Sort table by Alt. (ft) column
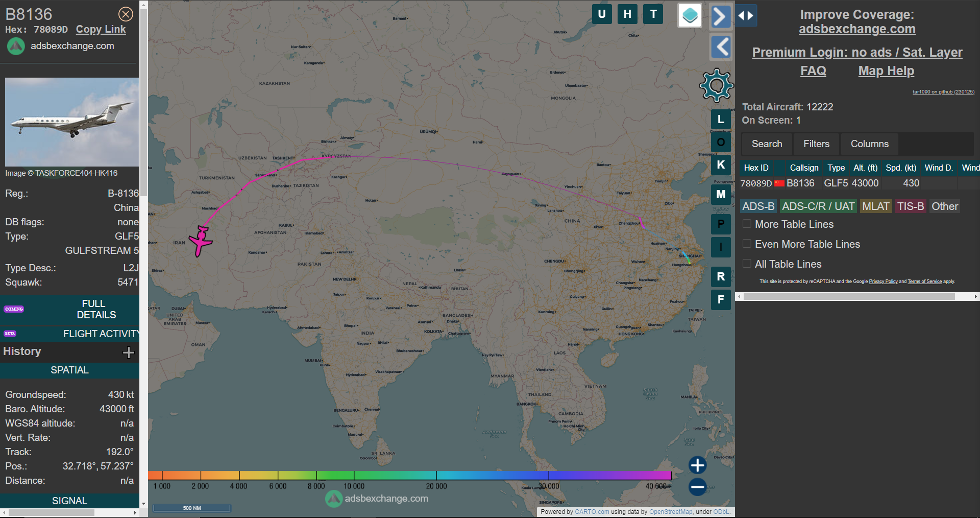 coord(865,168)
